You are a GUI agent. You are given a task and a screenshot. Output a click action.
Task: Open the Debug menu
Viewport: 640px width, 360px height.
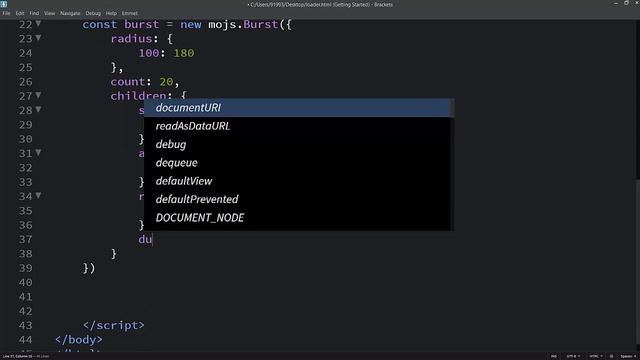(93, 13)
